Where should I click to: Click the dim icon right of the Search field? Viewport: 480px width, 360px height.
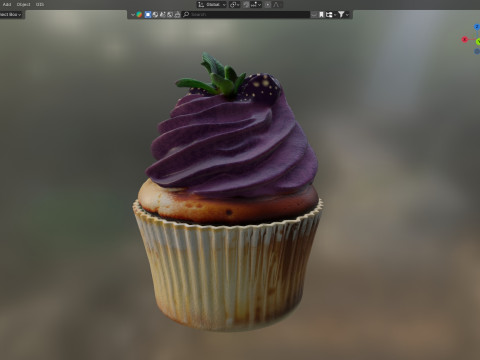tap(314, 15)
